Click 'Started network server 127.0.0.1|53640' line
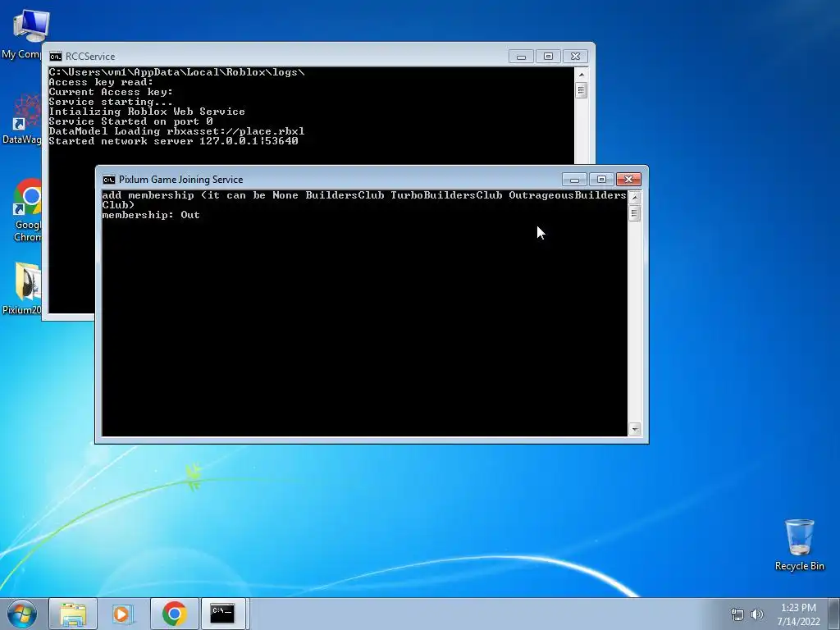This screenshot has height=630, width=840. tap(174, 141)
